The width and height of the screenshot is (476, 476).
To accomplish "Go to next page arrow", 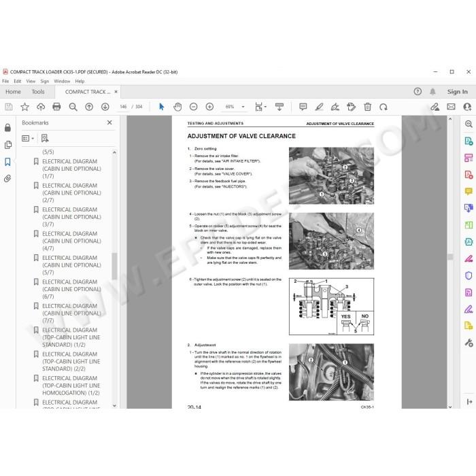I will coord(105,107).
